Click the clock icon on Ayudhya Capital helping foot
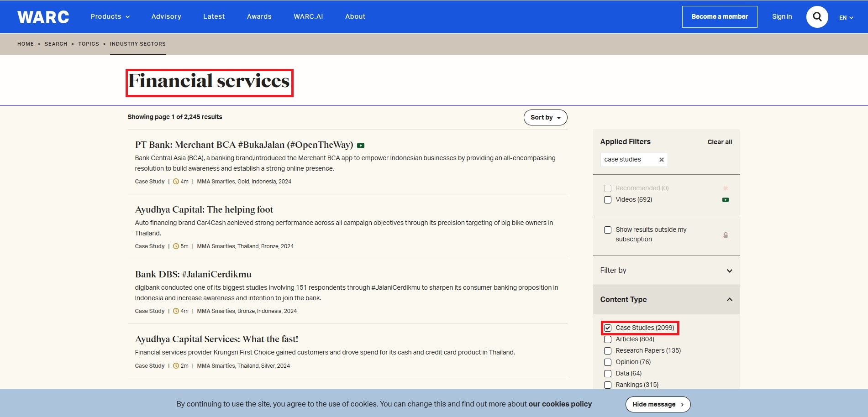868x417 pixels. pyautogui.click(x=176, y=246)
